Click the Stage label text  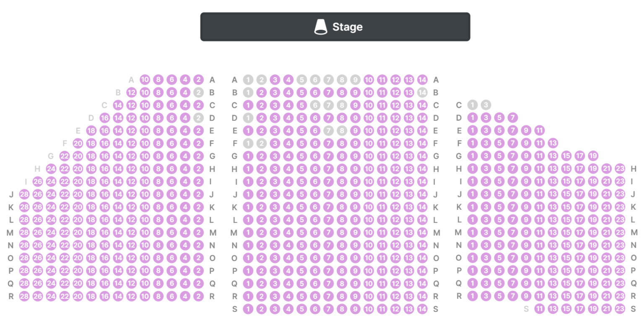tap(348, 26)
